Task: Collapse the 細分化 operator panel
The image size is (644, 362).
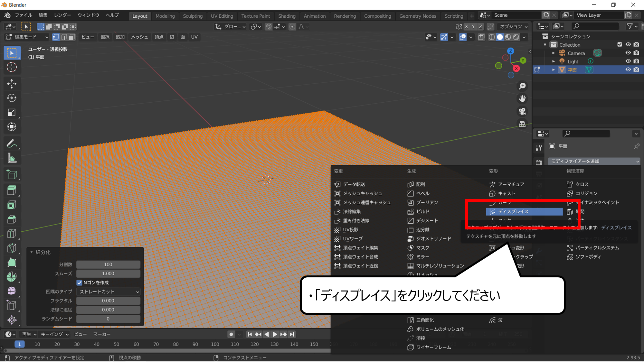Action: click(32, 252)
